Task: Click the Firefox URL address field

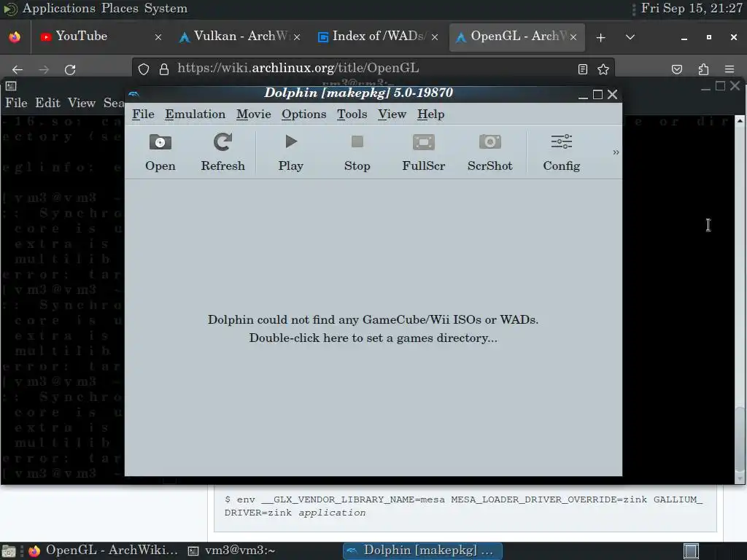Action: (373, 68)
